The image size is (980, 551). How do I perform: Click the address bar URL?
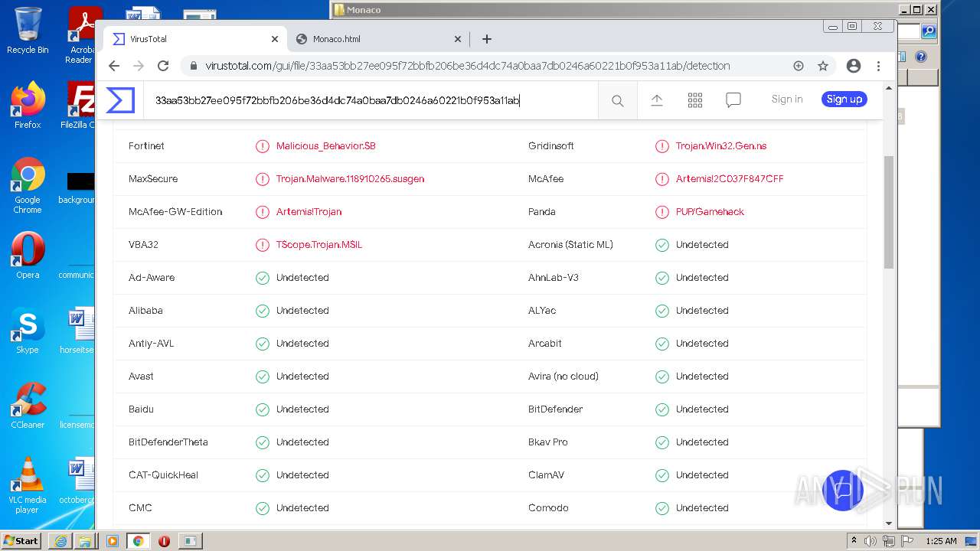[x=468, y=66]
